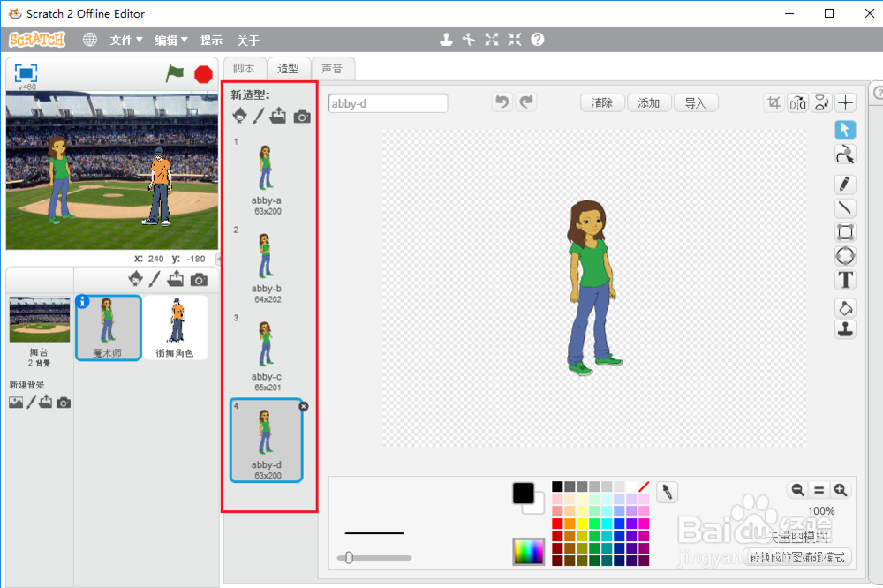Flip costume left-right icon

pyautogui.click(x=797, y=103)
